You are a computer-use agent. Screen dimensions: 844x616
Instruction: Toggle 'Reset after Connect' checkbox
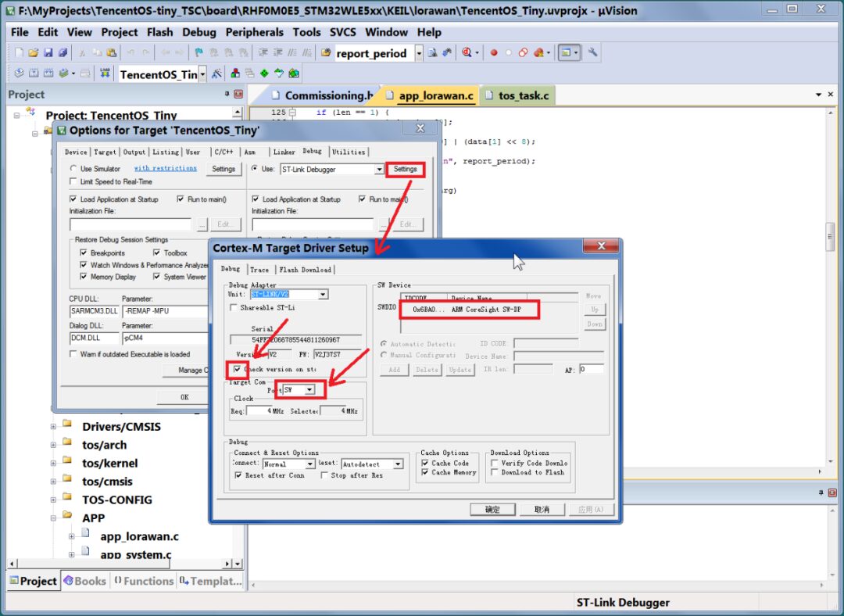[x=238, y=475]
